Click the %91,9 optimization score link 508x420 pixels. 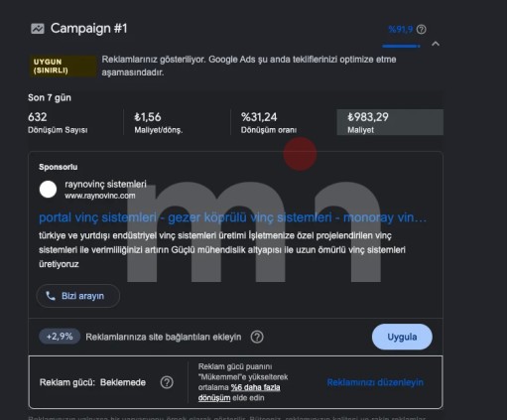(x=401, y=30)
